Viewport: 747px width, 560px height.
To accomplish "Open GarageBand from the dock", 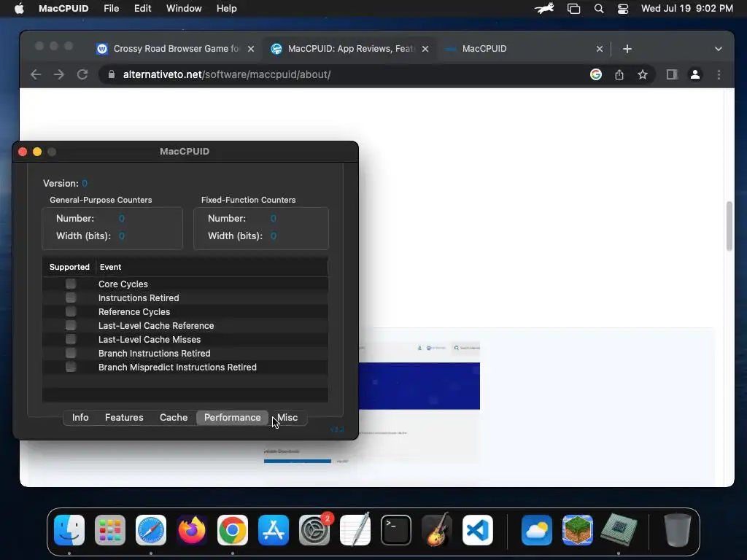I will pyautogui.click(x=437, y=530).
